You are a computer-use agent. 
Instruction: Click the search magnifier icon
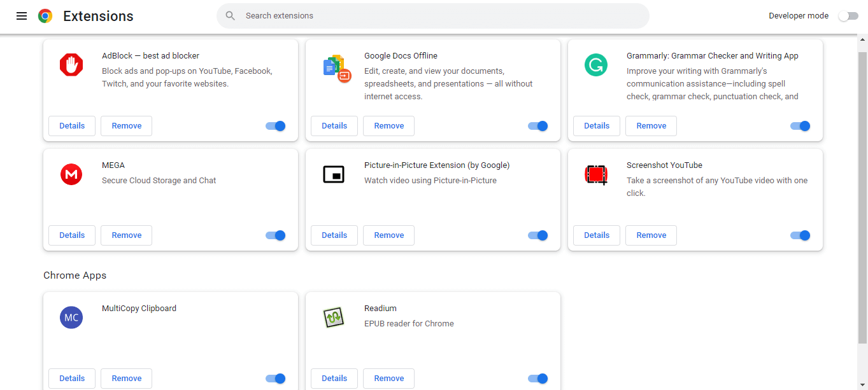click(x=231, y=16)
